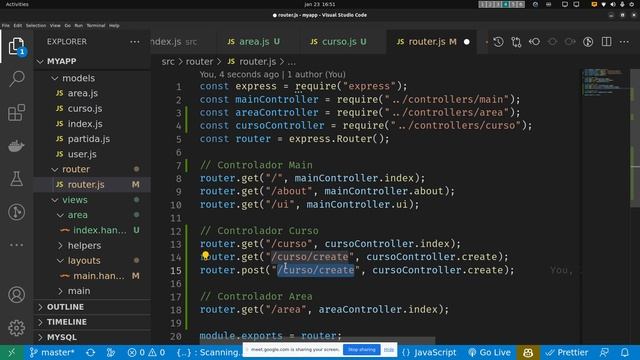
Task: Open the feedback icon in status bar
Action: click(604, 352)
